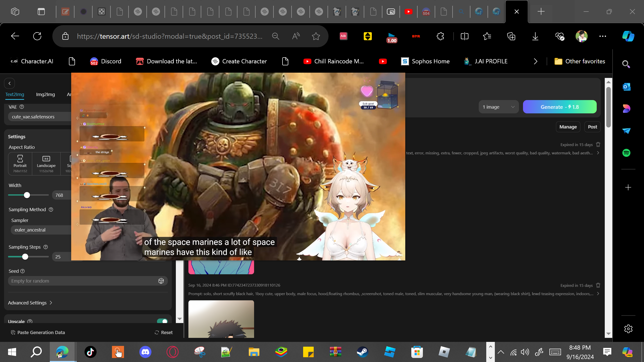
Task: Open the browser Settings and more menu
Action: coord(603,36)
